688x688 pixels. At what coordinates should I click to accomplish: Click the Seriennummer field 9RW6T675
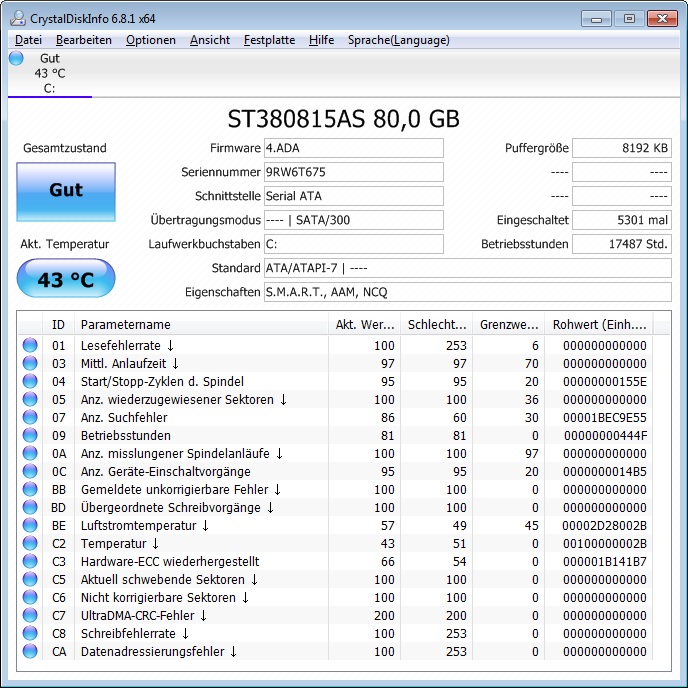click(x=354, y=172)
